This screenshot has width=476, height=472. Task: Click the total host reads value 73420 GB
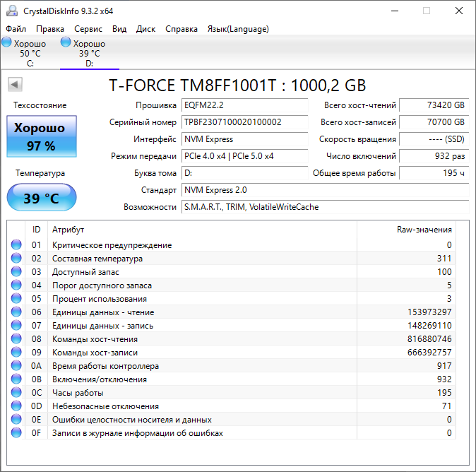tap(434, 105)
